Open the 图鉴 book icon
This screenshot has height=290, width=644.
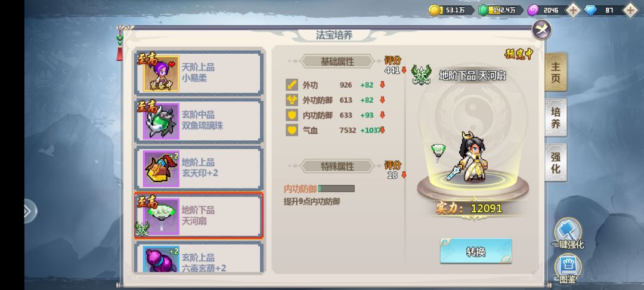pyautogui.click(x=568, y=267)
